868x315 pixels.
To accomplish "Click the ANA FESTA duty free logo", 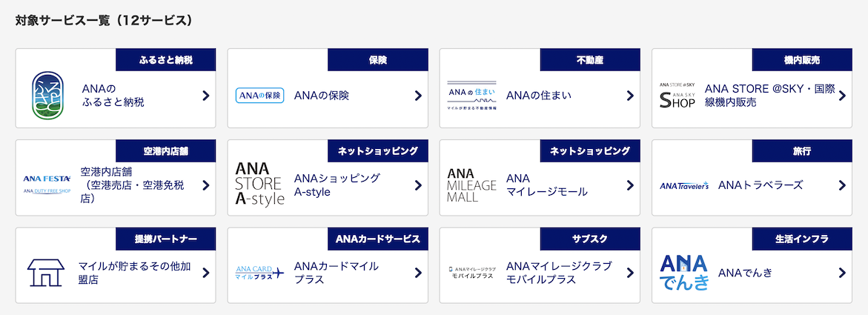I will (47, 185).
